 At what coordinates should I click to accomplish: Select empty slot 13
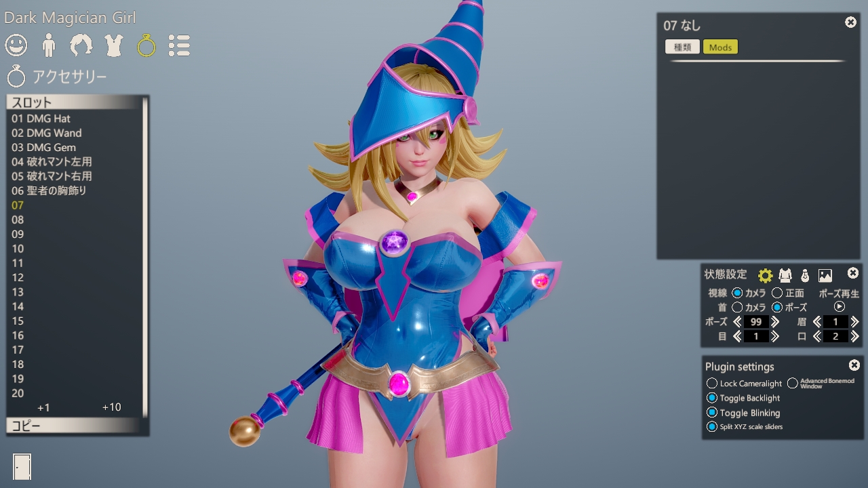point(75,292)
